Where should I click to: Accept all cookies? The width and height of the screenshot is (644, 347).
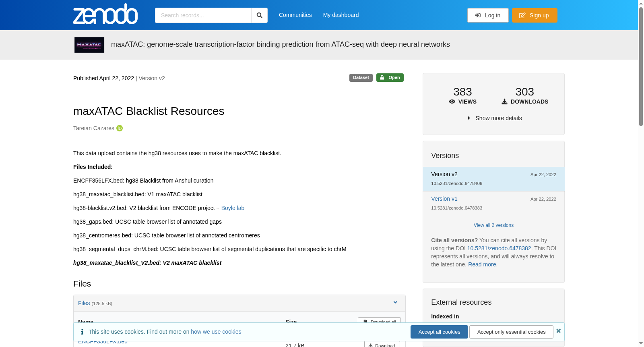439,332
